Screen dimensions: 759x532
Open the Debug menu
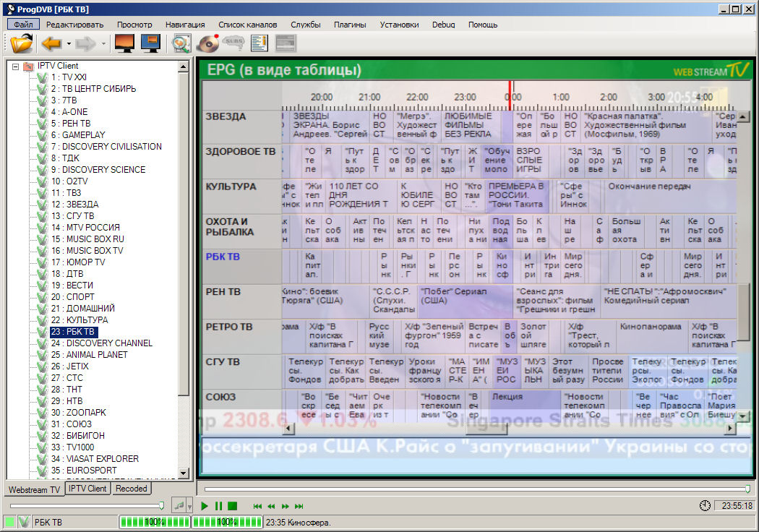(443, 24)
